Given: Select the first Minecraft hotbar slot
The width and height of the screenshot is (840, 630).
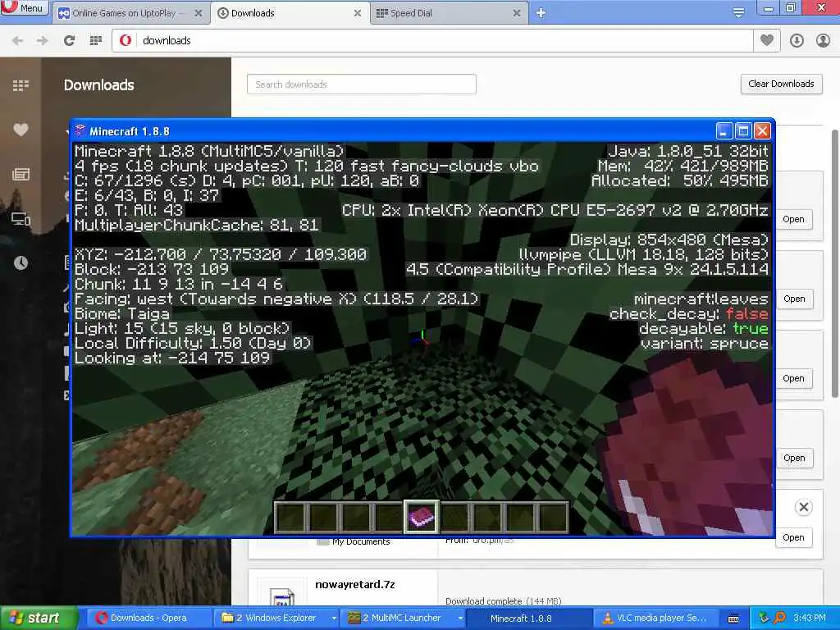Looking at the screenshot, I should (x=290, y=517).
